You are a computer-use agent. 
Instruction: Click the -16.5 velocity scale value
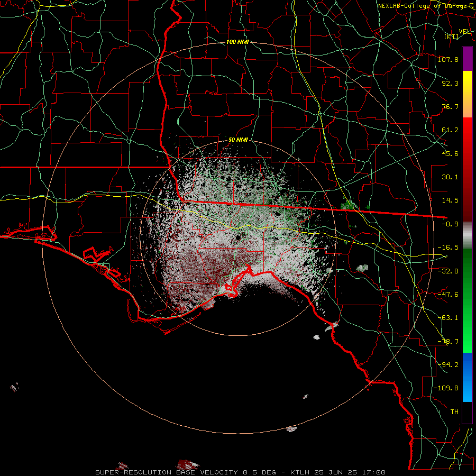(x=448, y=248)
